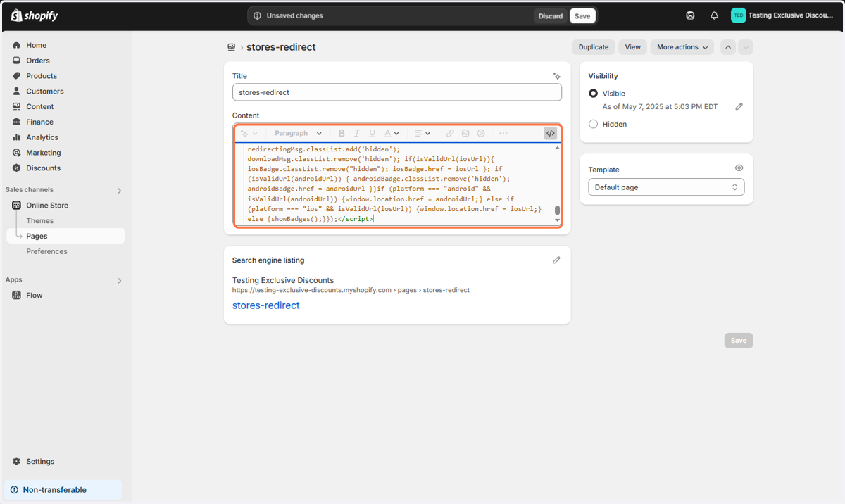This screenshot has height=504, width=845.
Task: Click the content scrollbar down arrow
Action: 557,221
